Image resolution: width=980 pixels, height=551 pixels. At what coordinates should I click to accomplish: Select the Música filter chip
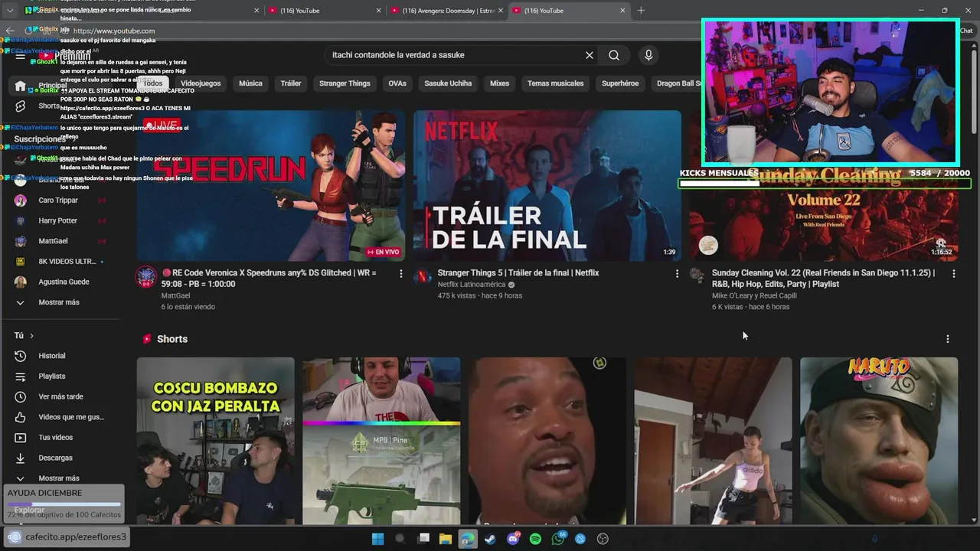(250, 83)
